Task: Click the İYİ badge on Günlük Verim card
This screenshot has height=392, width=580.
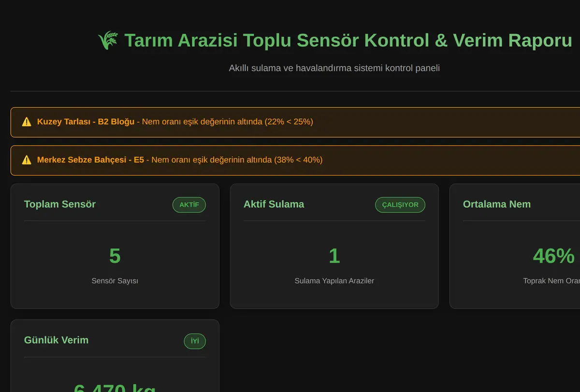Action: [195, 341]
